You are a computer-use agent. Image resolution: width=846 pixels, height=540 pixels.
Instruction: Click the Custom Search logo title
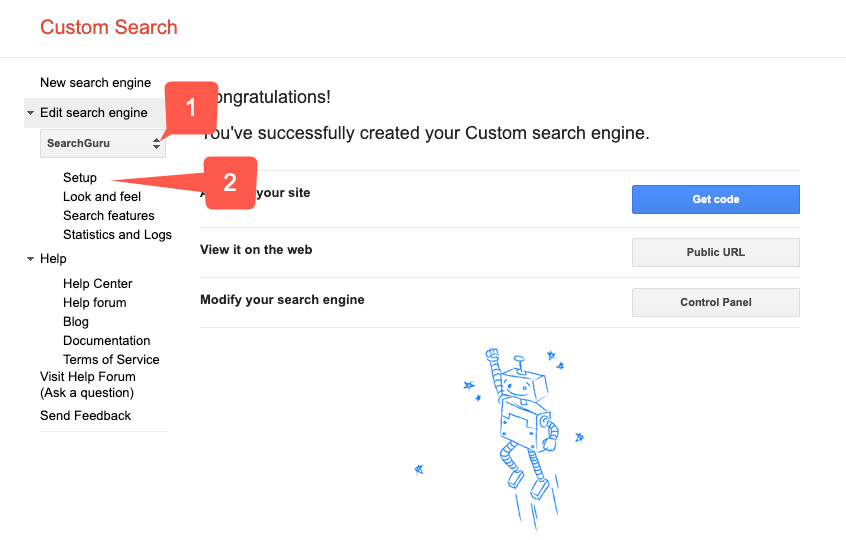click(x=108, y=27)
